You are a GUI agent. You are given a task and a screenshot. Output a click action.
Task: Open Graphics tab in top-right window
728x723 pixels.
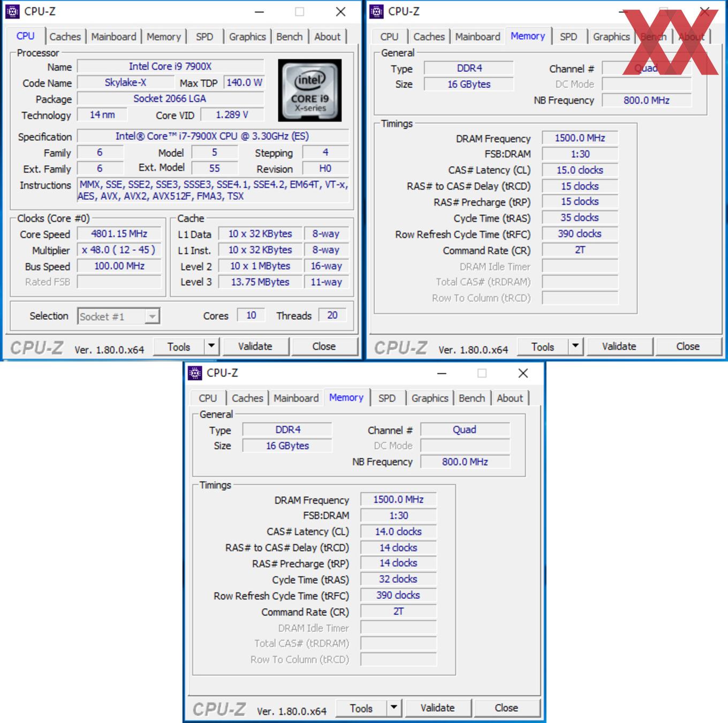point(611,36)
